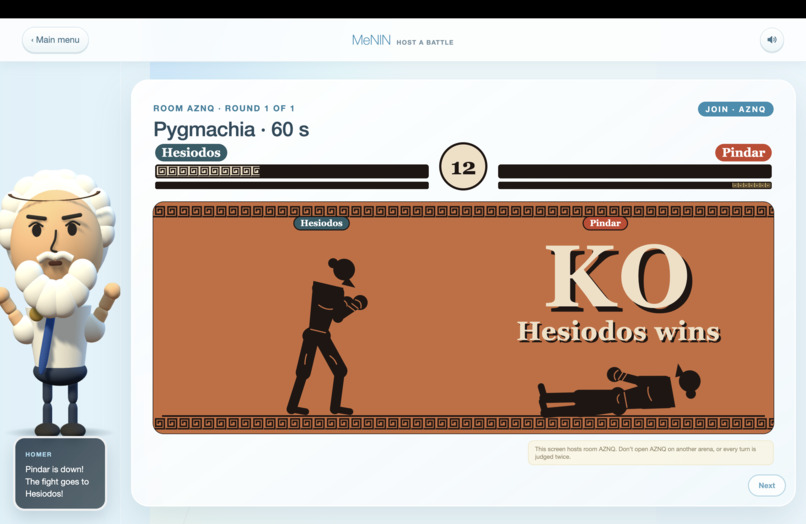
Task: Click the 'Pygmachia · 60 s' title
Action: (x=231, y=130)
